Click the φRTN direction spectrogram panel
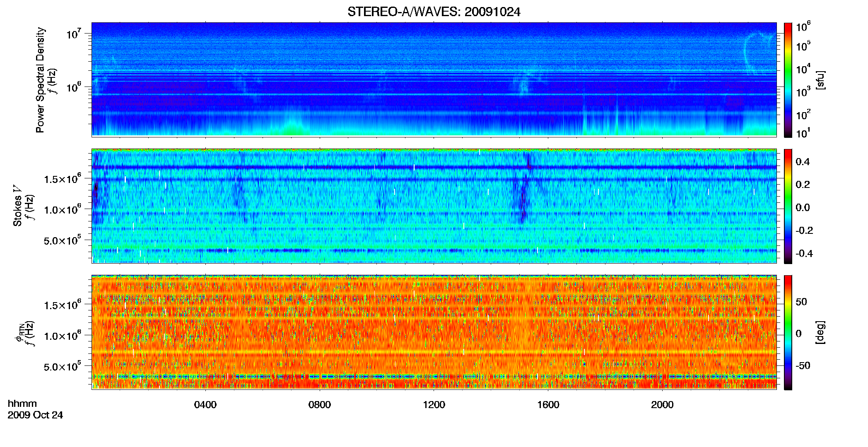 coord(434,332)
